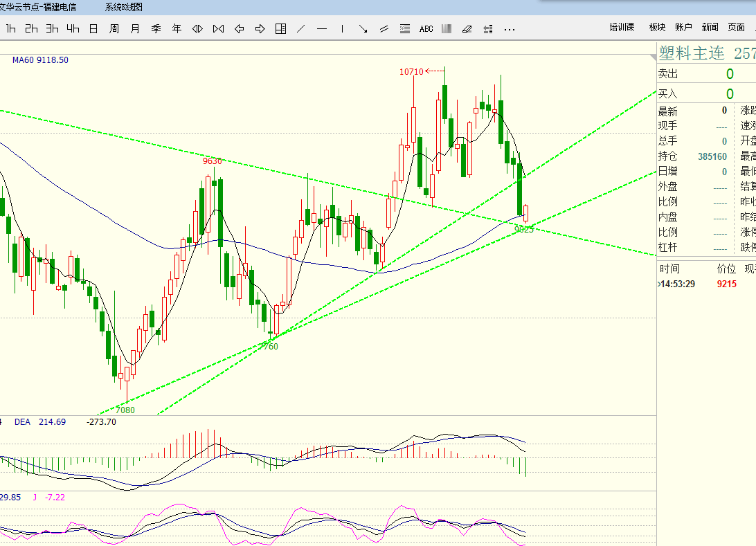Viewport: 756px width, 546px height.
Task: Select monthly (月) K-line period
Action: tap(135, 29)
